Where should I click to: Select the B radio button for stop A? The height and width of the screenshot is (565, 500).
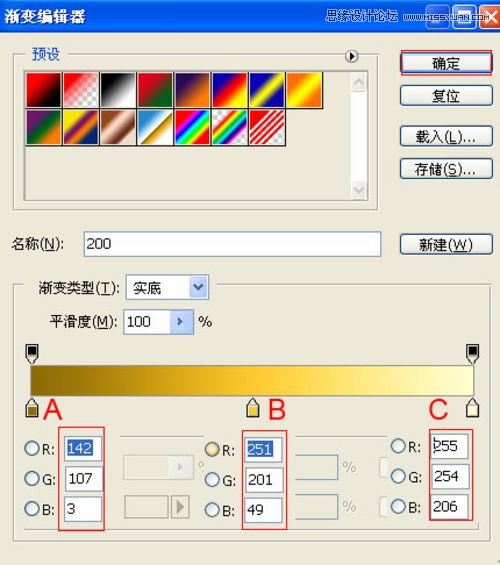[x=32, y=509]
